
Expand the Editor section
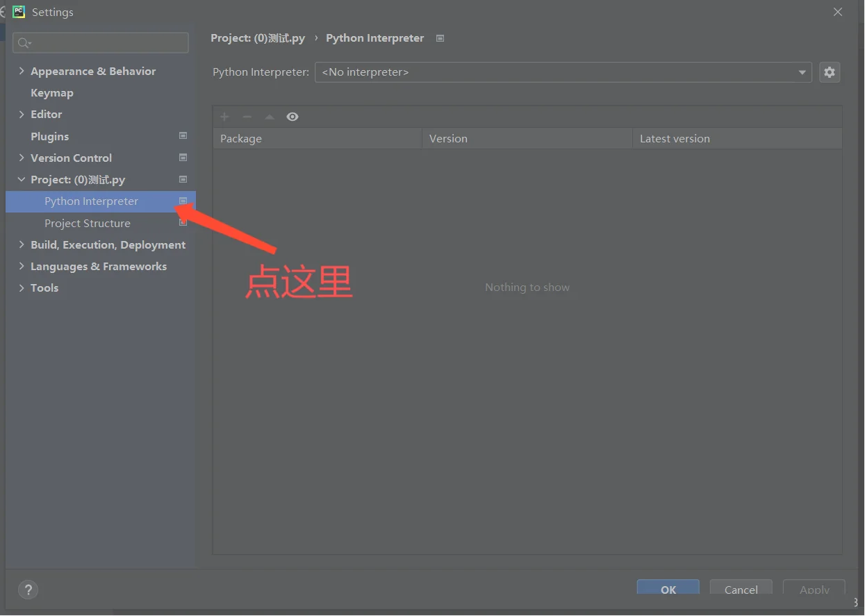click(22, 114)
